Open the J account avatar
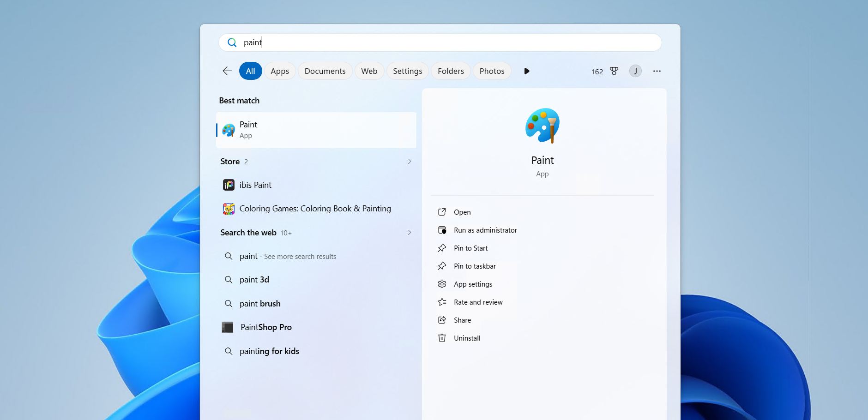Image resolution: width=868 pixels, height=420 pixels. pos(635,71)
